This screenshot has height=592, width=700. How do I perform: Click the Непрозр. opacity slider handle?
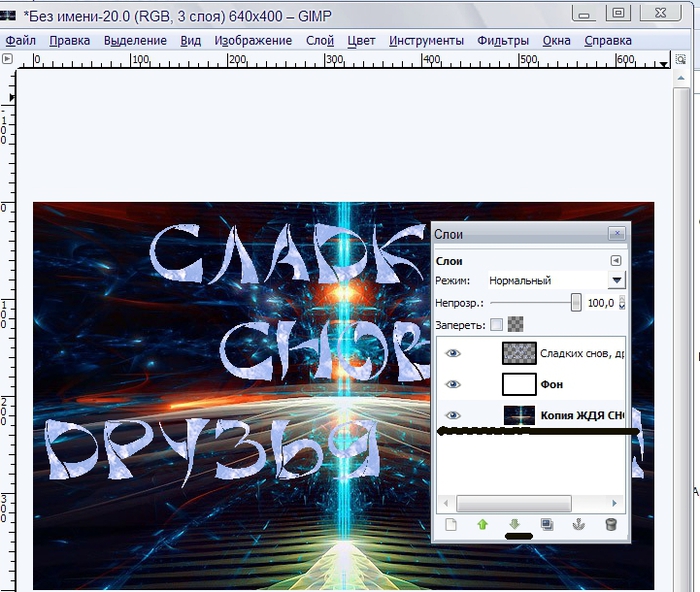point(576,303)
